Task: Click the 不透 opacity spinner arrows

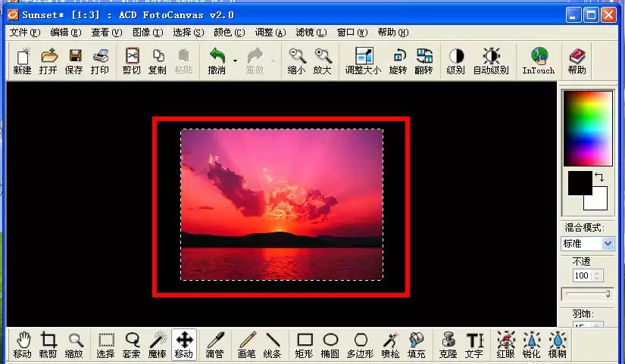Action: coord(597,275)
